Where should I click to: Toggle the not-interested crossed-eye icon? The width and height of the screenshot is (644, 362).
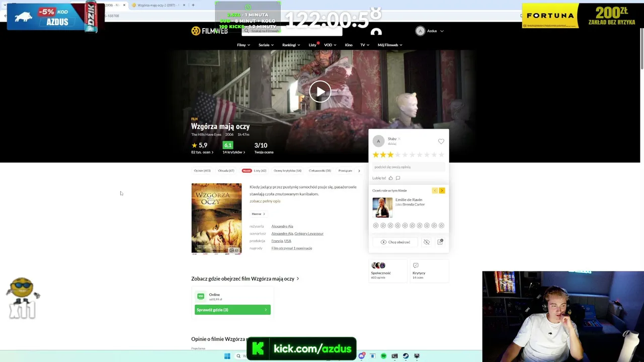(x=427, y=242)
